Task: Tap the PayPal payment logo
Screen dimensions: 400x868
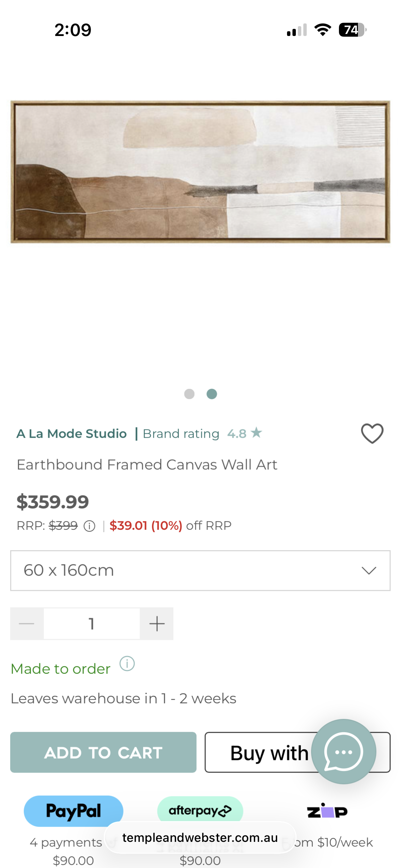Action: [x=73, y=811]
